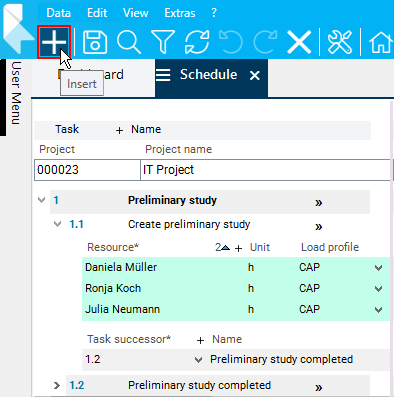The height and width of the screenshot is (397, 394).
Task: Save with the floppy disk icon
Action: (x=95, y=42)
